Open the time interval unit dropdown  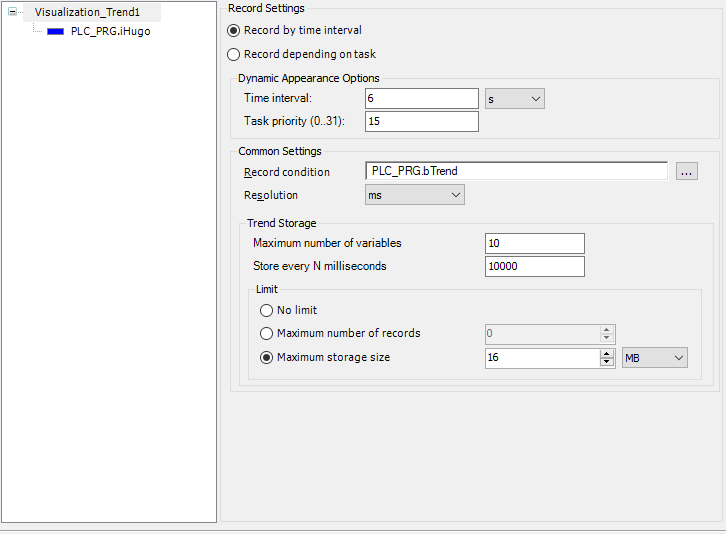click(x=515, y=99)
